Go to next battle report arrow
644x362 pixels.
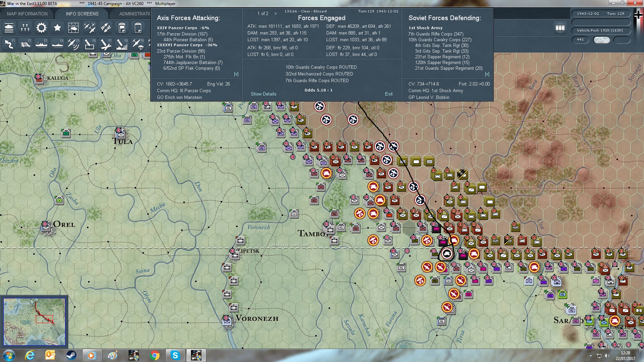[276, 13]
